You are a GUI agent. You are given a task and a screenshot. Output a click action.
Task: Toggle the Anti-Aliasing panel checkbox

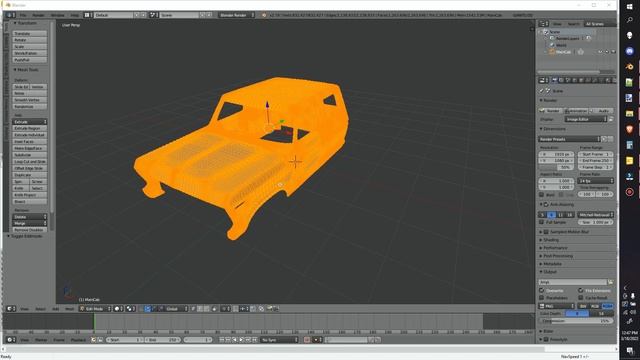coord(546,204)
